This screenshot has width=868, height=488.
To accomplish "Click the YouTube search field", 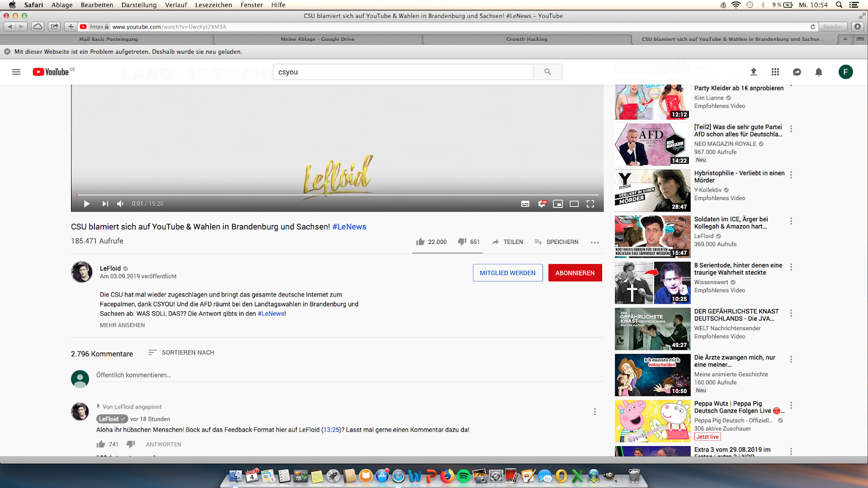I will (403, 72).
